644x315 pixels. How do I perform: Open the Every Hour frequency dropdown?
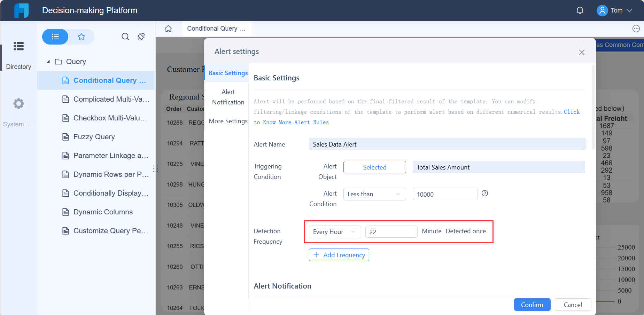(334, 231)
